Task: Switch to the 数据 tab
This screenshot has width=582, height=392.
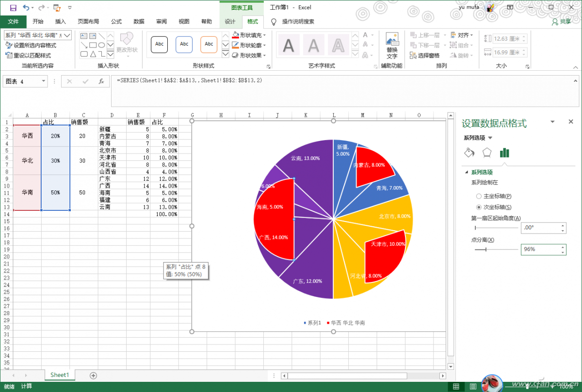Action: click(x=139, y=22)
